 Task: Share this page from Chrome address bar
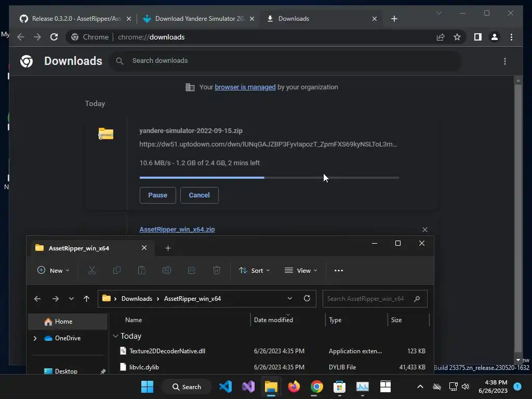[x=441, y=37]
